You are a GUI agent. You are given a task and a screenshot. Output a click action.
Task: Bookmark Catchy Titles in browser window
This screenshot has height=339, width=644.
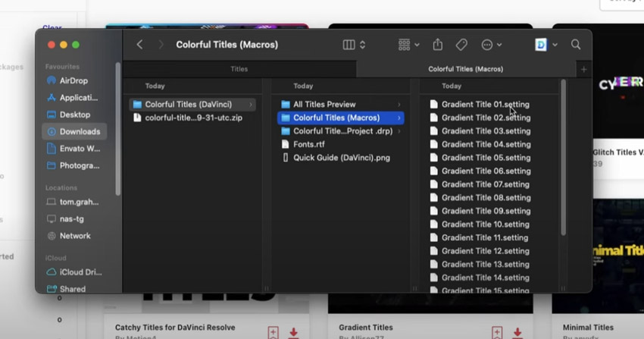point(273,332)
